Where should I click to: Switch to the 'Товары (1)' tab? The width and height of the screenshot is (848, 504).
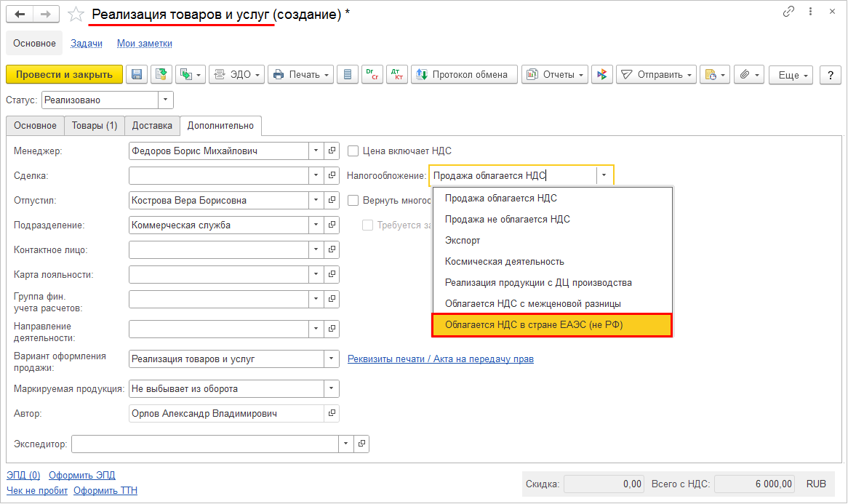95,125
